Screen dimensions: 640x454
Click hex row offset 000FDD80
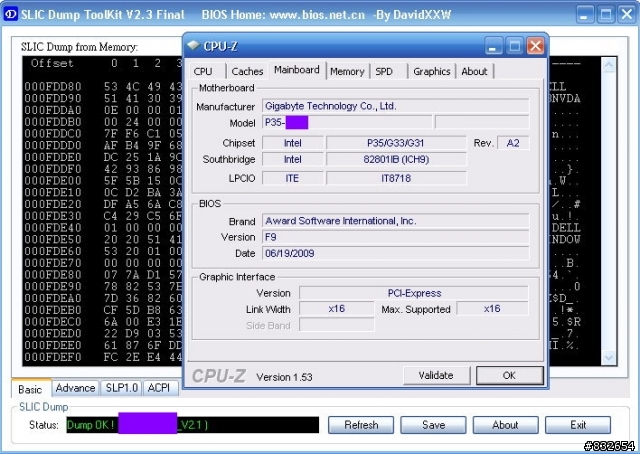(53, 87)
